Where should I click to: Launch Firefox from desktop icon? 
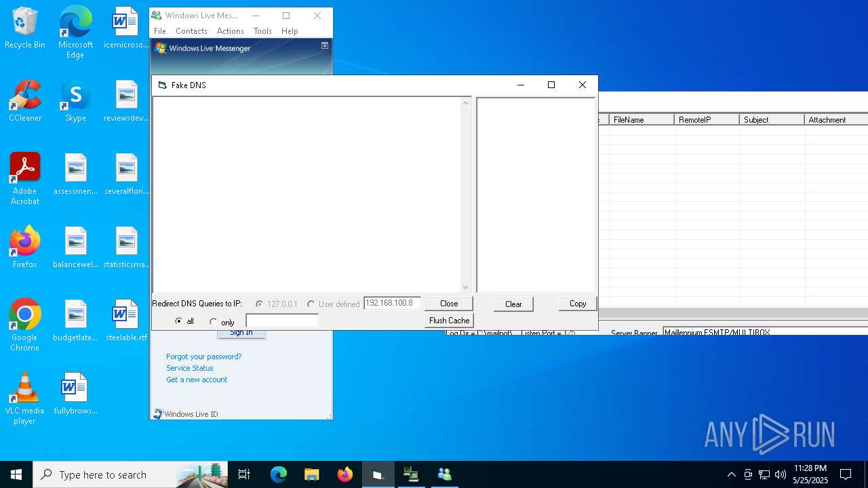coord(25,247)
